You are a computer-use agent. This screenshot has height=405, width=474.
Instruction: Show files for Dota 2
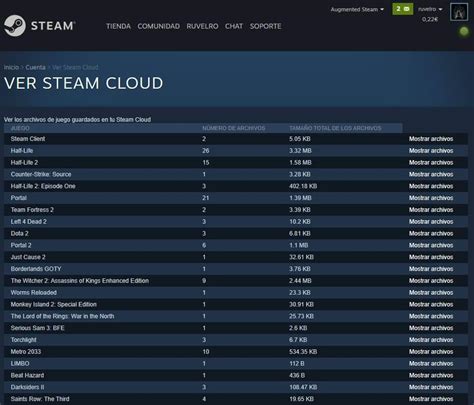coord(431,234)
